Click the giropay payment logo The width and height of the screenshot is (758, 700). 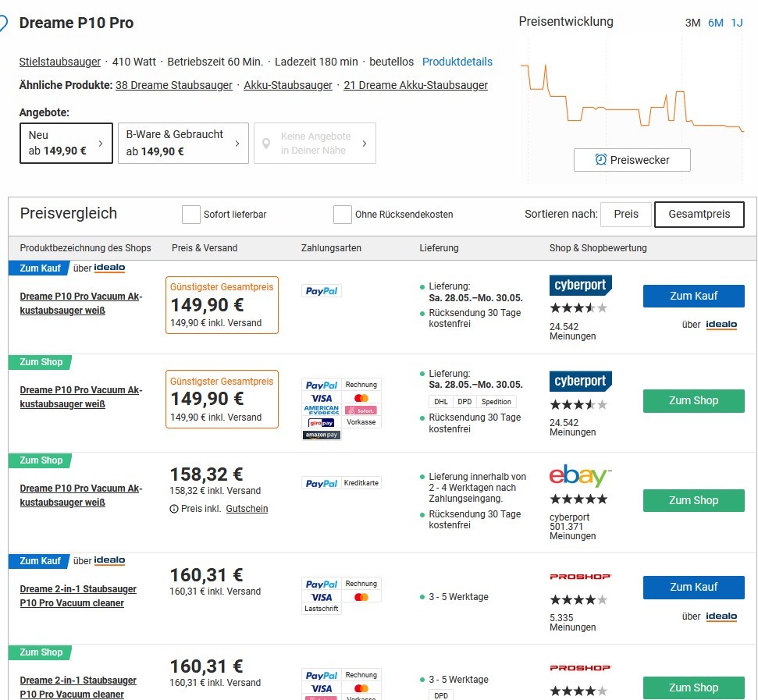pyautogui.click(x=322, y=423)
